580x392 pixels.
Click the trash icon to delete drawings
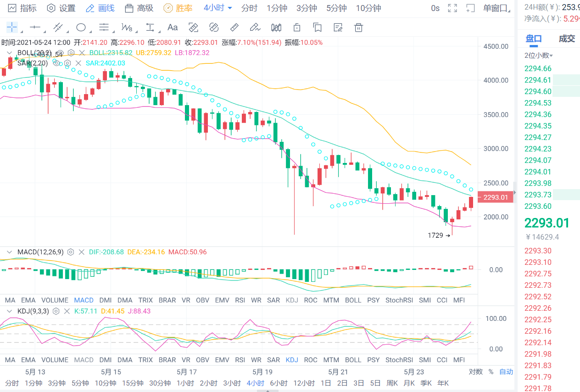[359, 28]
